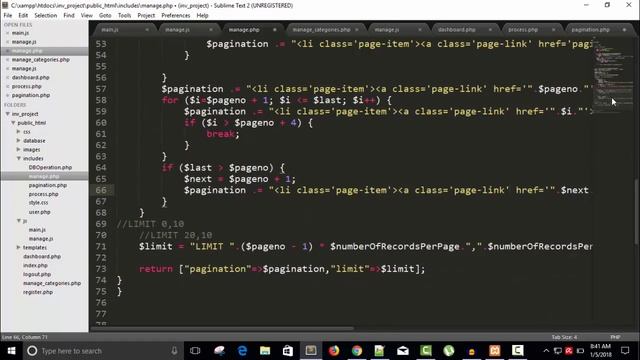Close the main.js tab
This screenshot has width=640, height=360.
click(147, 30)
